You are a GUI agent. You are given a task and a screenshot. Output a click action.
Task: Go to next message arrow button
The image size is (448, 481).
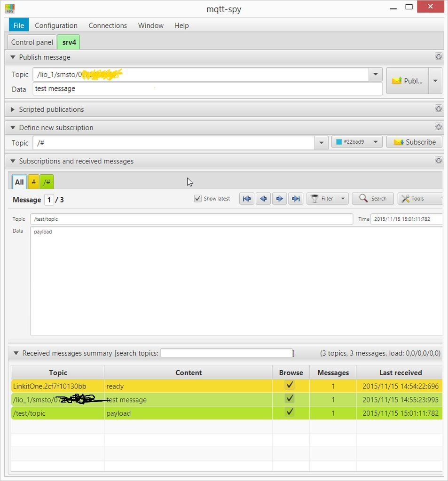point(279,199)
